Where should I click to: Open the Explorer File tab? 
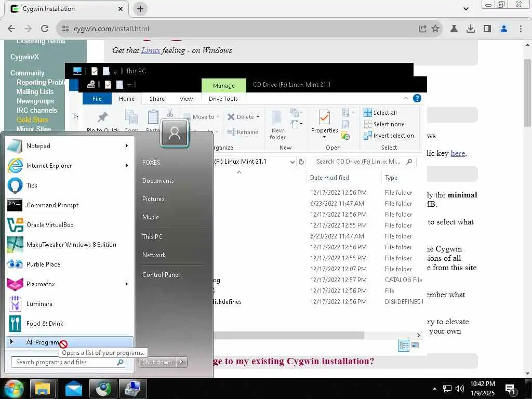[x=97, y=99]
